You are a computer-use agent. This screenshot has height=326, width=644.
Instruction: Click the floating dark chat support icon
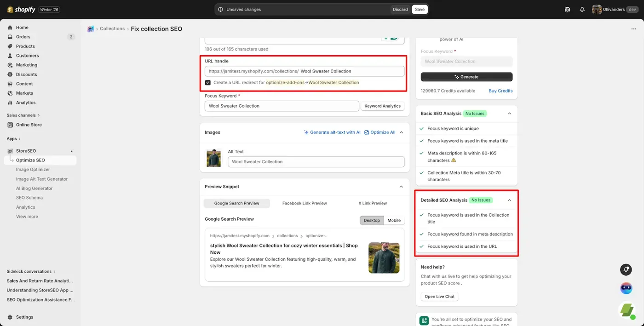tap(626, 269)
